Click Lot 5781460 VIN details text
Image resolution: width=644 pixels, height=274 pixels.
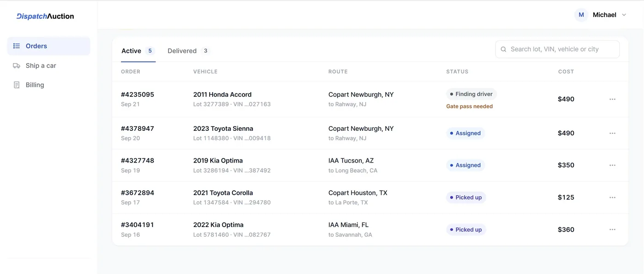click(x=232, y=235)
